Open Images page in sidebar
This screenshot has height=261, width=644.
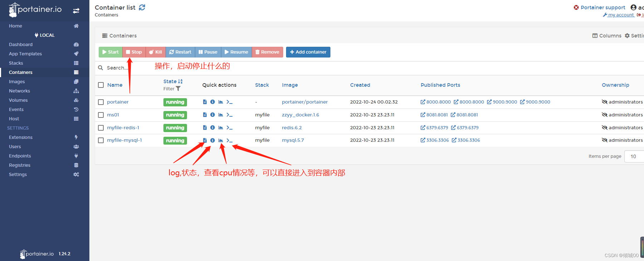[44, 81]
